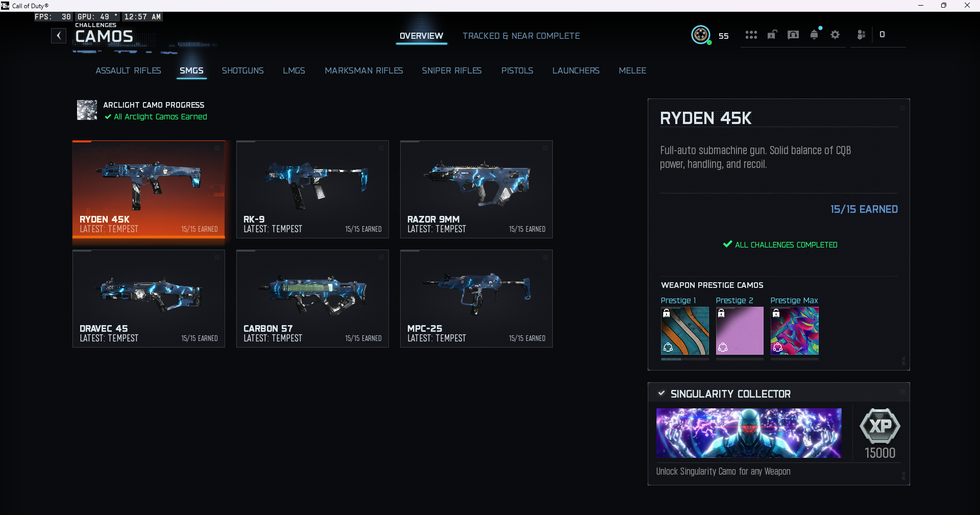980x515 pixels.
Task: Select the Prestige Max camo swatch
Action: tap(795, 331)
